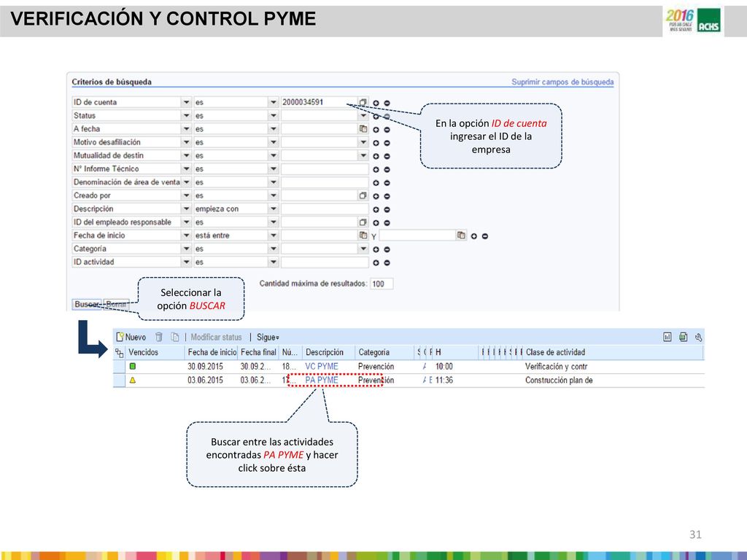Screen dimensions: 747x560
Task: Select the row of 30.09.2015 activity
Action: [119, 367]
